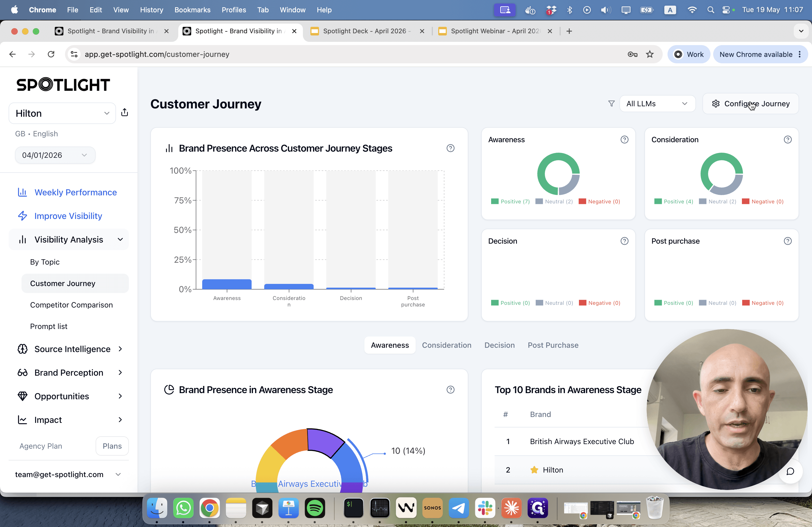Expand the Impact menu
812x527 pixels.
69,420
